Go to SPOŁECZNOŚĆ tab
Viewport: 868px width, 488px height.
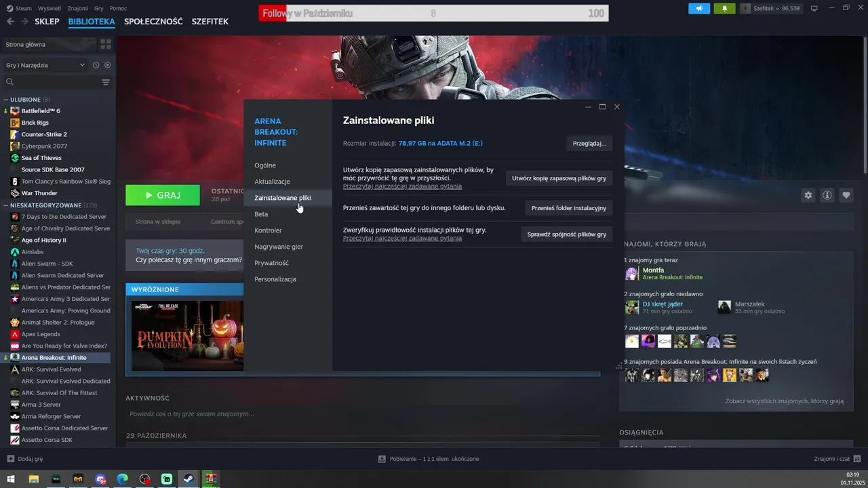click(x=153, y=22)
